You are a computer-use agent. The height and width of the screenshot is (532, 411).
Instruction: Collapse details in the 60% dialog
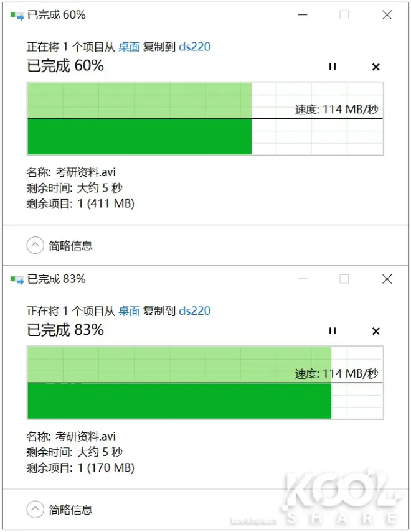point(35,245)
